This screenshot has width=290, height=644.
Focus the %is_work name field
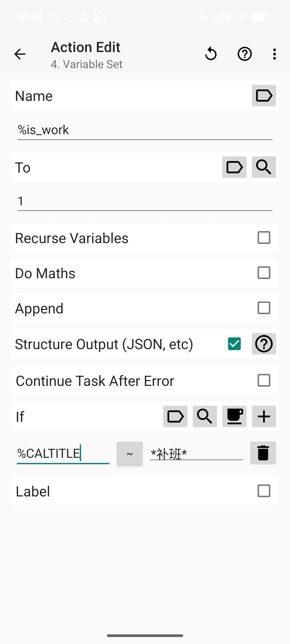(145, 130)
